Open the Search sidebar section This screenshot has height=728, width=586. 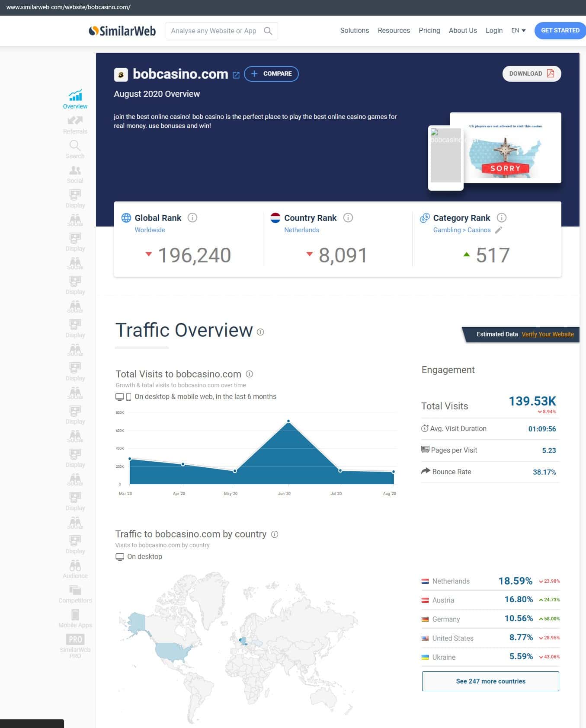click(x=75, y=150)
